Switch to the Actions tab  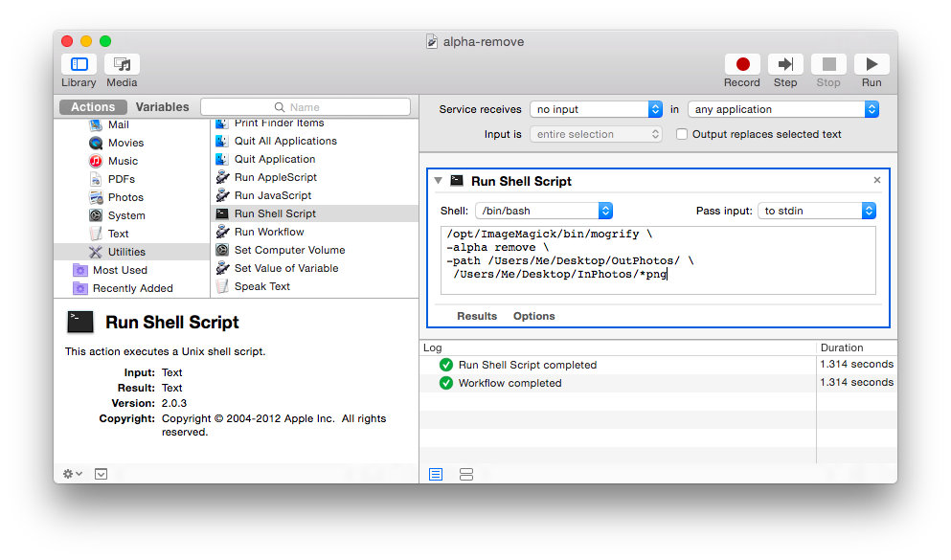(x=93, y=107)
